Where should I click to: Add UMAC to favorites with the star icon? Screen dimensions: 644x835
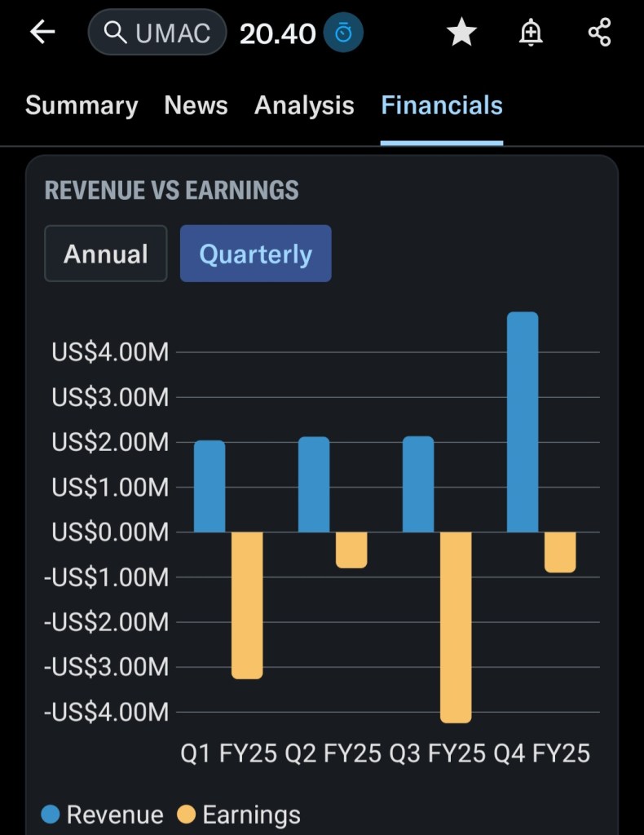click(461, 33)
